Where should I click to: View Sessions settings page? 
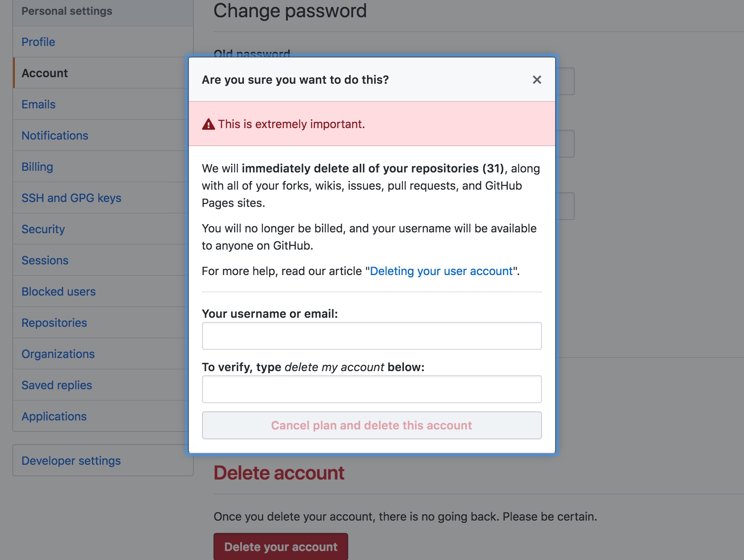tap(45, 260)
